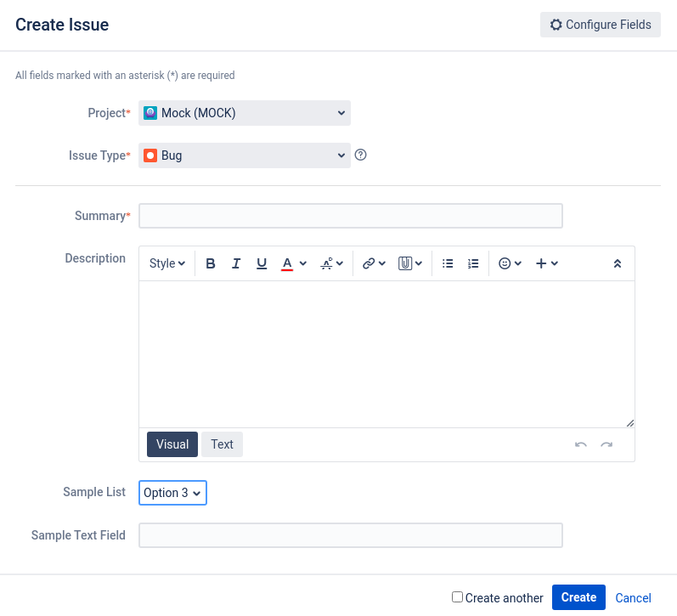The width and height of the screenshot is (677, 616).
Task: Collapse the editor toolbar with double chevron
Action: pyautogui.click(x=618, y=263)
